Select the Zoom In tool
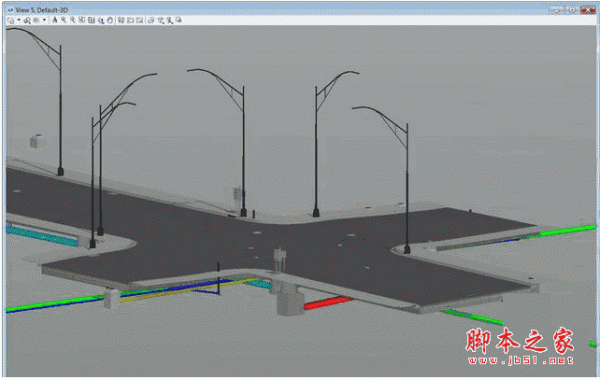 [x=64, y=20]
